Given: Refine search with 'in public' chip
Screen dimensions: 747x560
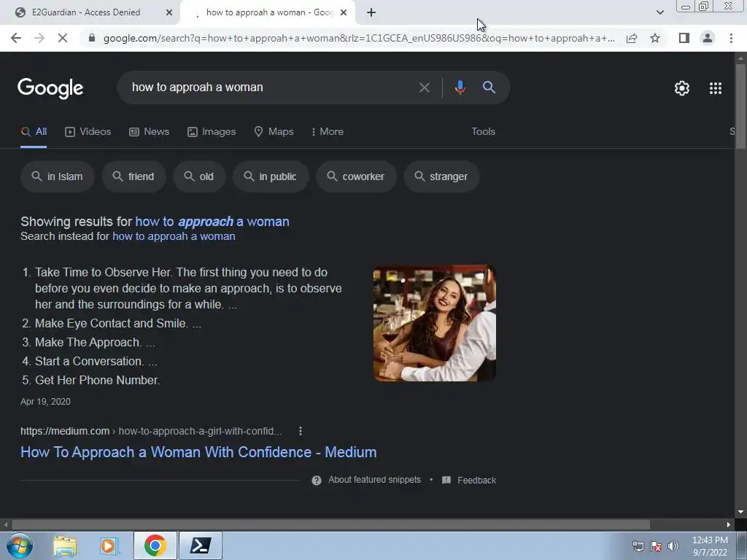Looking at the screenshot, I should 271,176.
